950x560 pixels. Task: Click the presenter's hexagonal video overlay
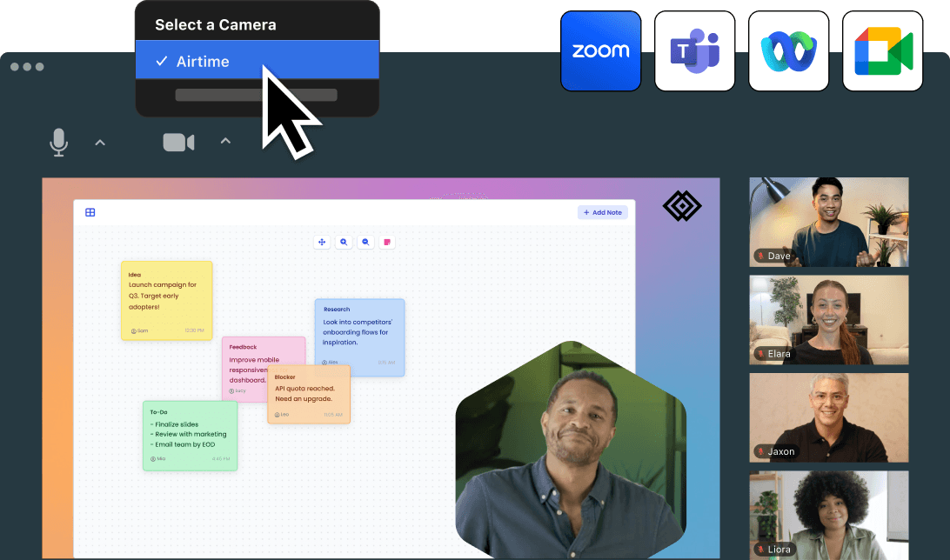(x=571, y=451)
